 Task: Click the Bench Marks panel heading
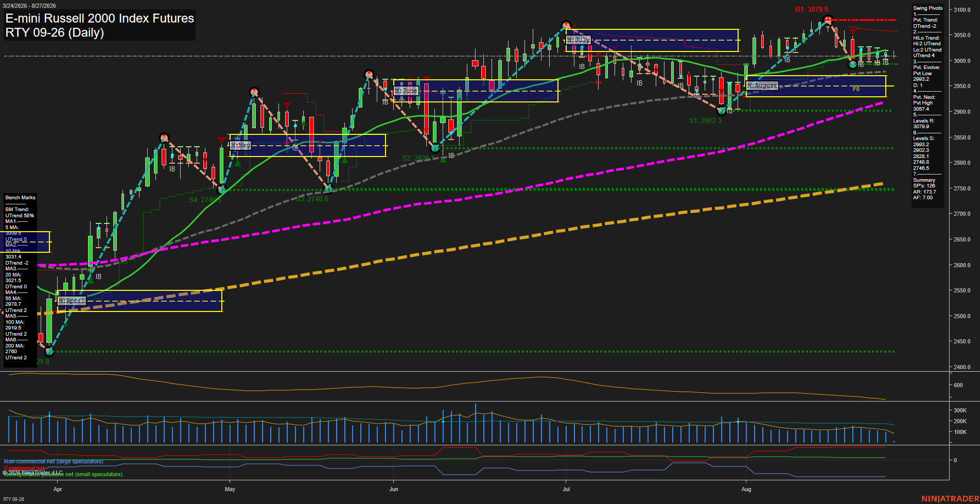point(21,198)
